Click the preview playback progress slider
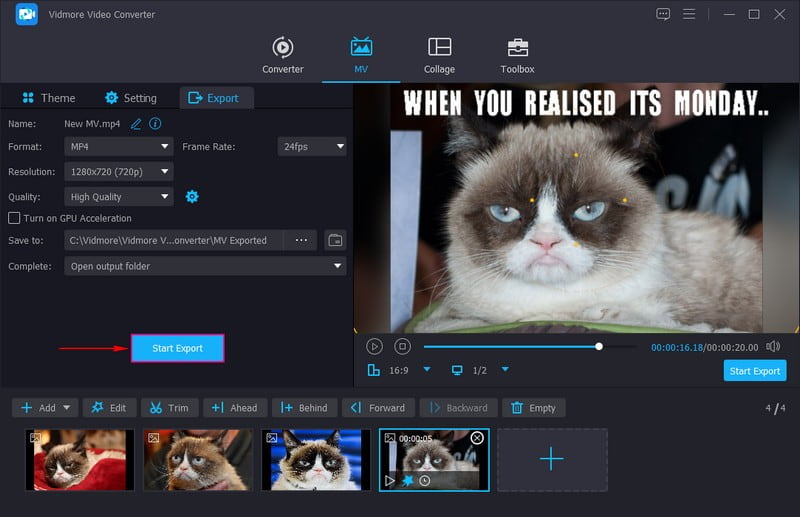Viewport: 800px width, 517px height. click(x=510, y=347)
